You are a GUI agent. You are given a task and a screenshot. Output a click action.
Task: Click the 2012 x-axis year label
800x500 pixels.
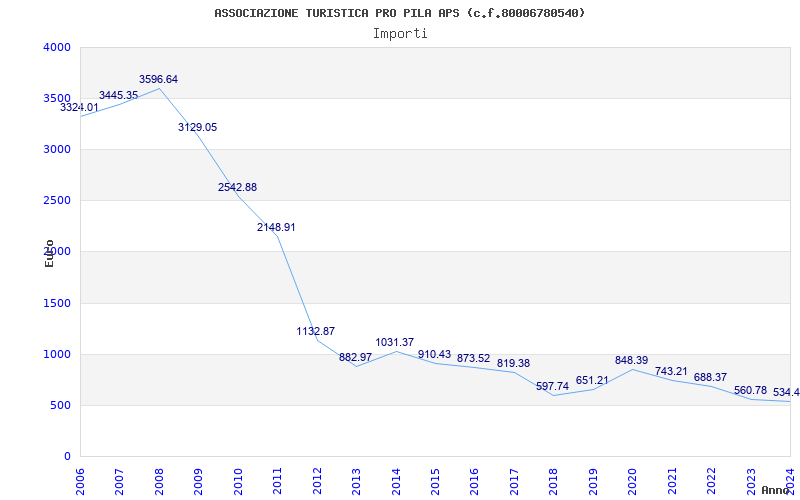coord(317,479)
